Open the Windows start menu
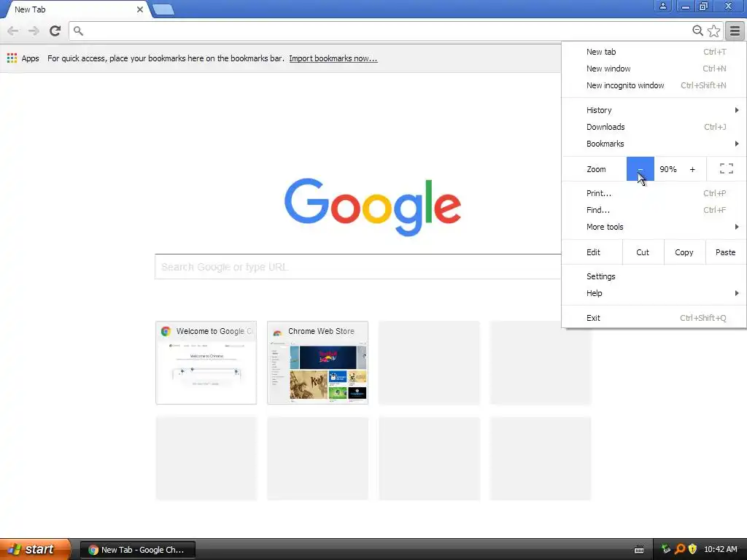Screen dimensions: 747x560 click(x=35, y=549)
